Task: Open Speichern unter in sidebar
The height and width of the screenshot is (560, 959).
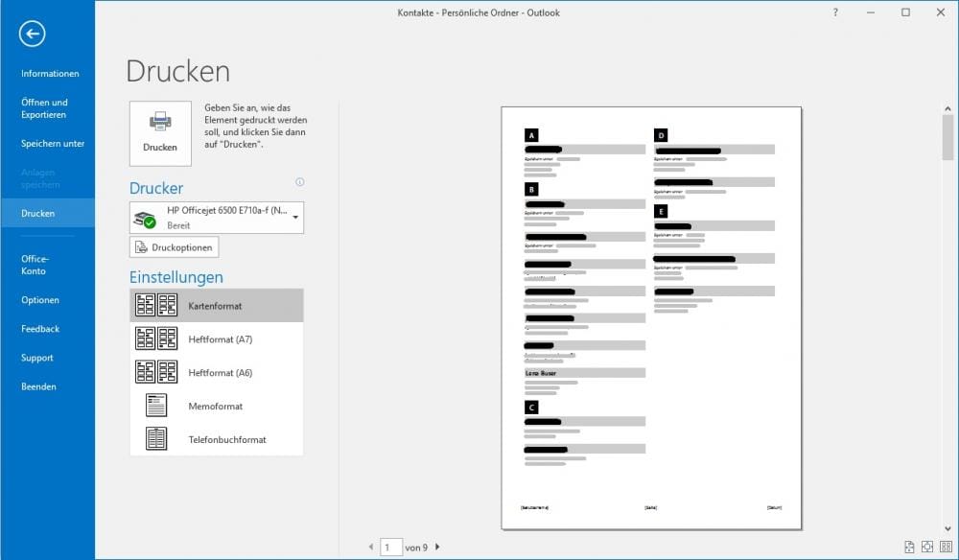Action: coord(53,143)
